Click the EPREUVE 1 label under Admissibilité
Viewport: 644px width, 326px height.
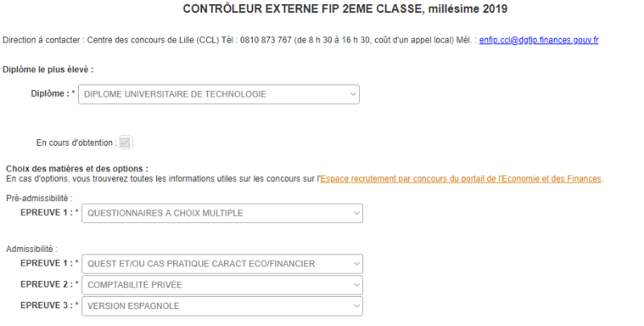(x=47, y=264)
